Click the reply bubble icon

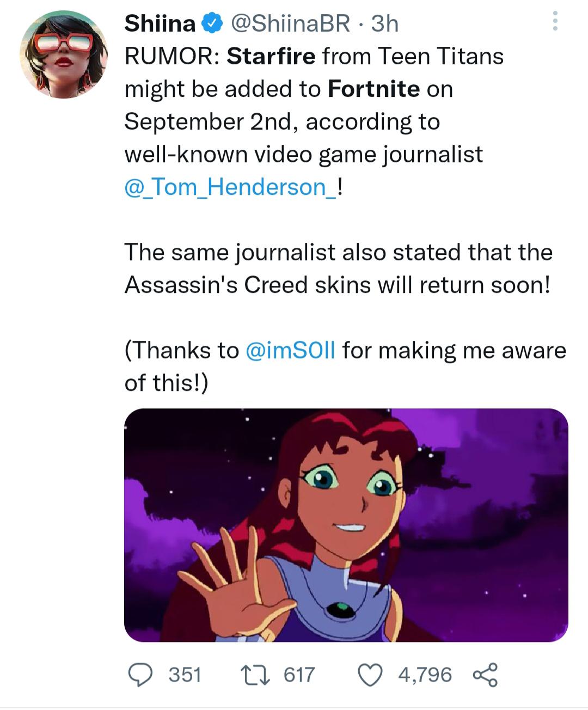(143, 675)
